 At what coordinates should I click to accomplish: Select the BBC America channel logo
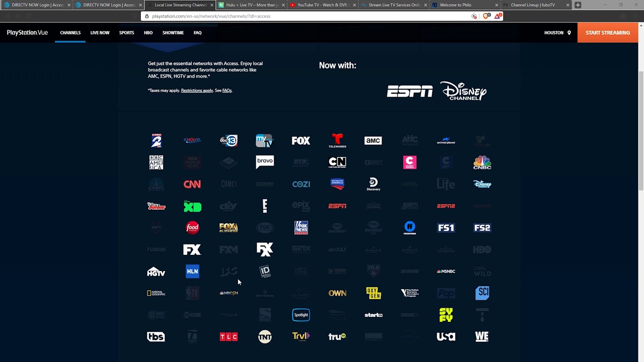coord(156,162)
